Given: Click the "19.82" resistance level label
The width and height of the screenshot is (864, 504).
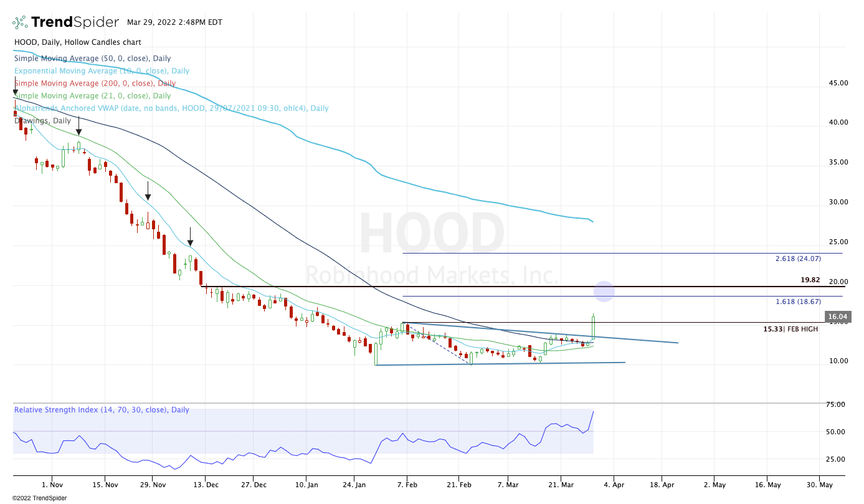Looking at the screenshot, I should tap(810, 280).
